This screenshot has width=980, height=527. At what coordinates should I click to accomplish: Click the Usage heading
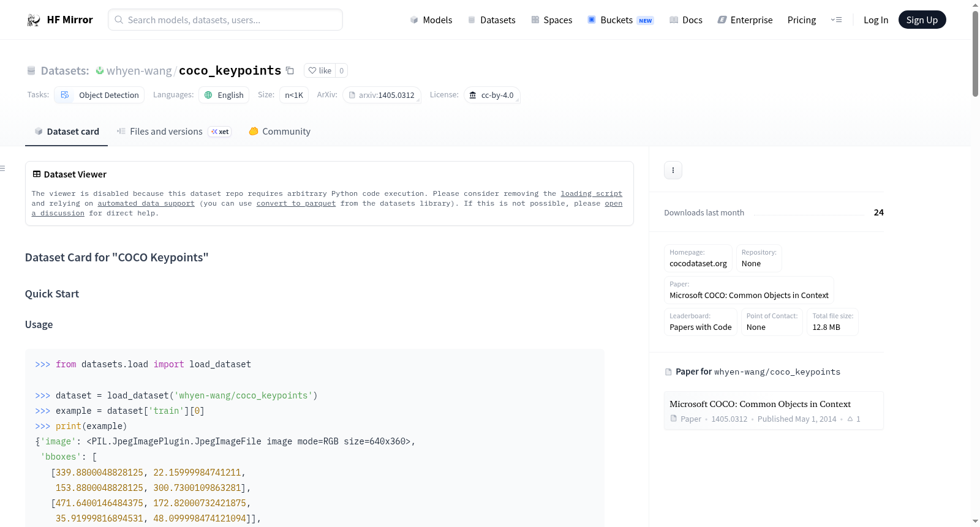[39, 324]
